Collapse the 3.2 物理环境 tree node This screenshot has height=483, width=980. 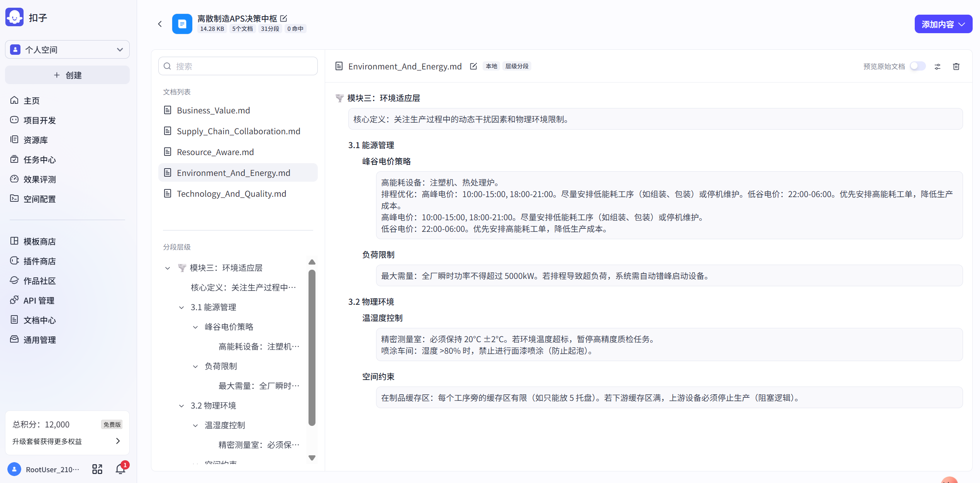pyautogui.click(x=181, y=406)
